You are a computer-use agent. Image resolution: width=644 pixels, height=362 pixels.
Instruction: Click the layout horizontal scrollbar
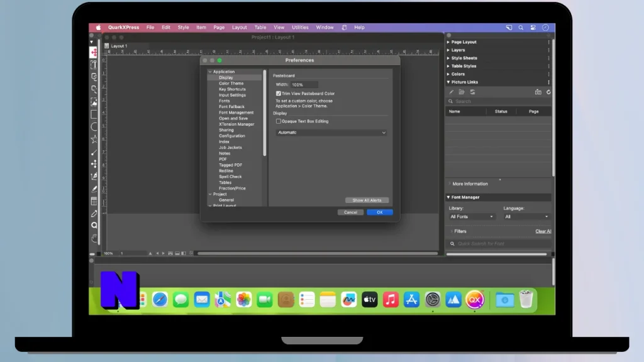click(318, 254)
